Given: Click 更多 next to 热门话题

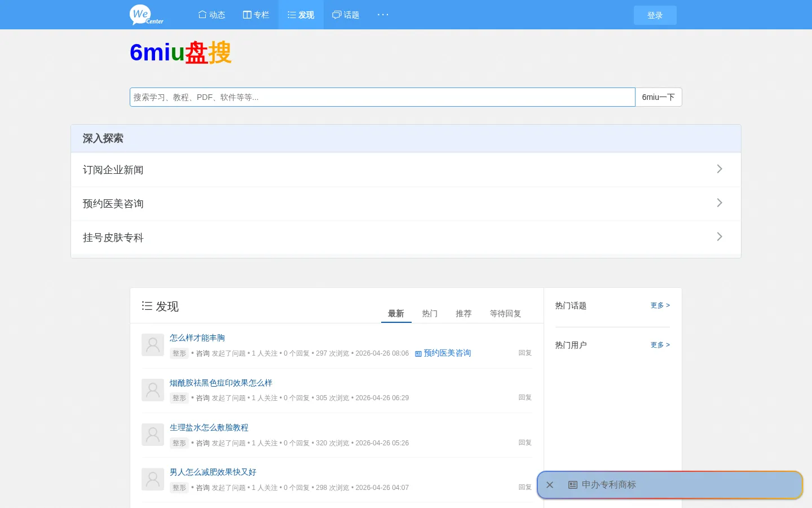Looking at the screenshot, I should pyautogui.click(x=660, y=305).
